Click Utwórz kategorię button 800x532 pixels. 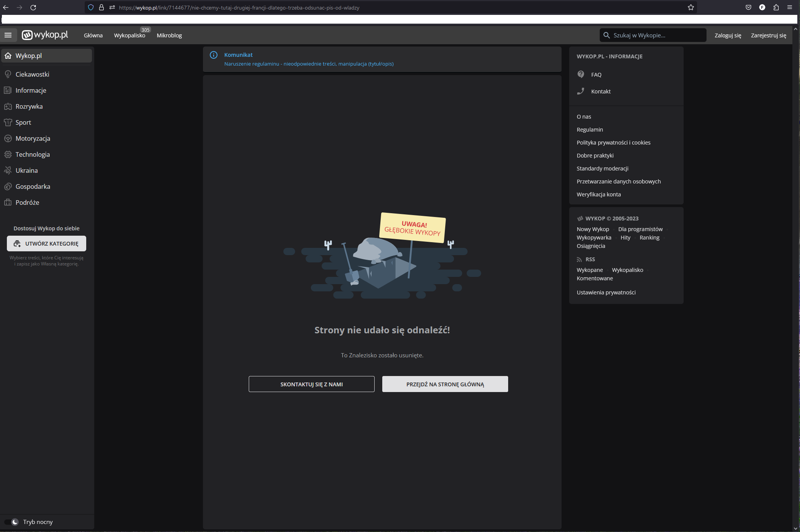(x=47, y=244)
